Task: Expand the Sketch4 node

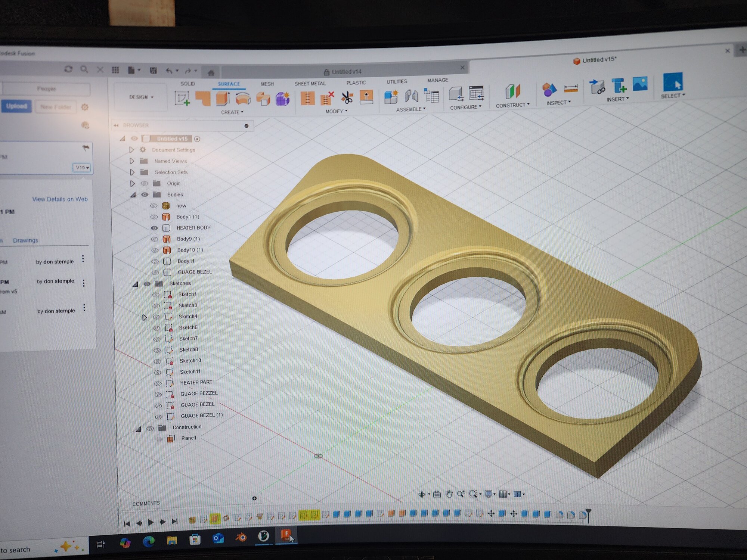Action: click(x=145, y=317)
